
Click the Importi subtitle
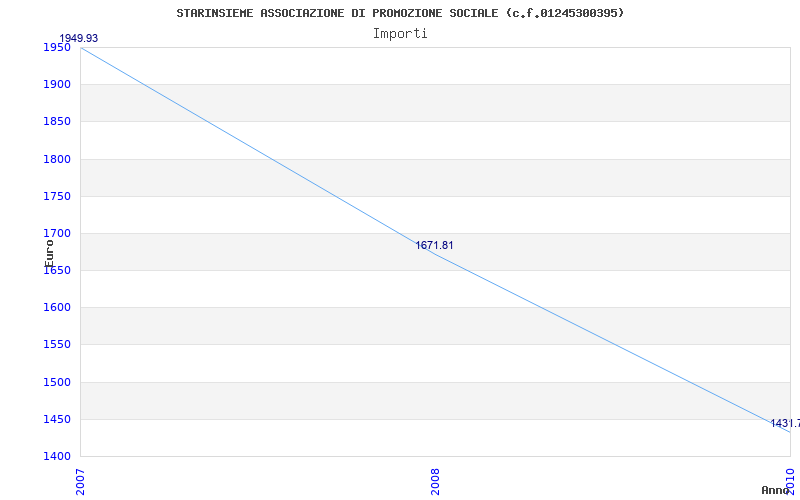pos(400,34)
